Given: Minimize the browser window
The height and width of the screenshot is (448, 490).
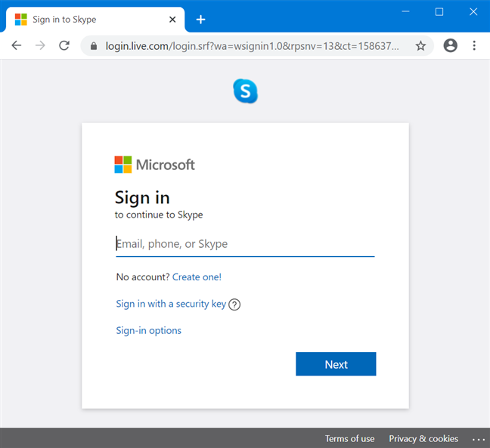Looking at the screenshot, I should coord(405,11).
